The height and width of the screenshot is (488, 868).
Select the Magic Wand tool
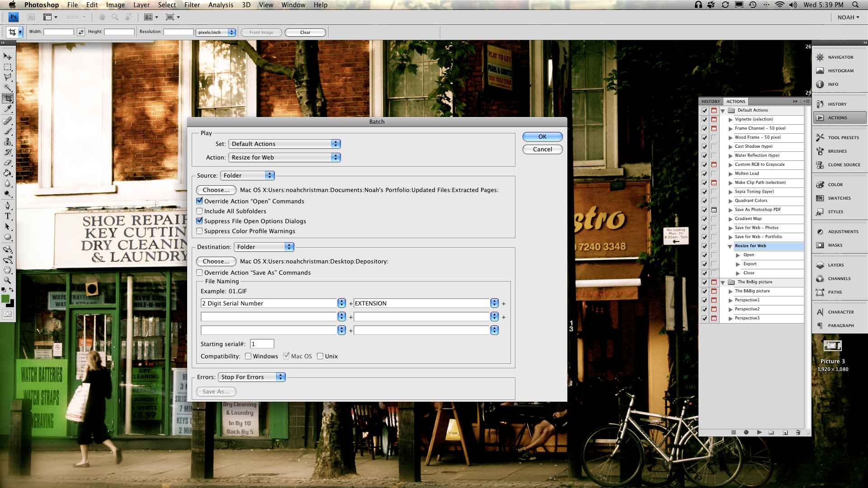point(8,88)
